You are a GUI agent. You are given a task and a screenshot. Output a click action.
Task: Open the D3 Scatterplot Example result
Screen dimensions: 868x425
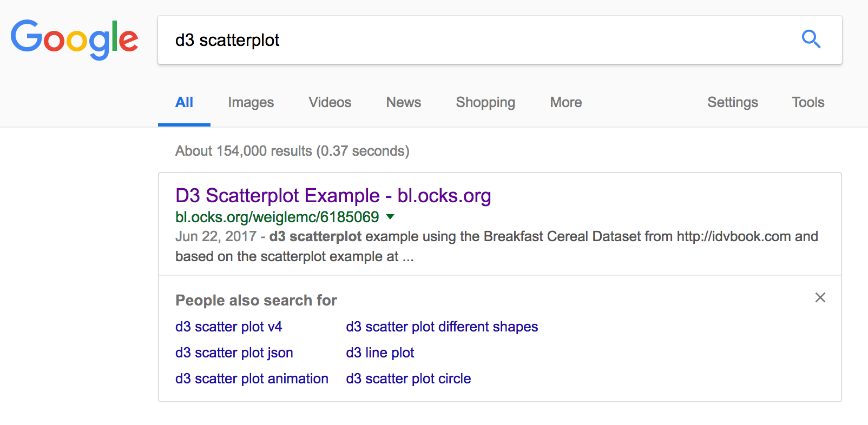333,196
